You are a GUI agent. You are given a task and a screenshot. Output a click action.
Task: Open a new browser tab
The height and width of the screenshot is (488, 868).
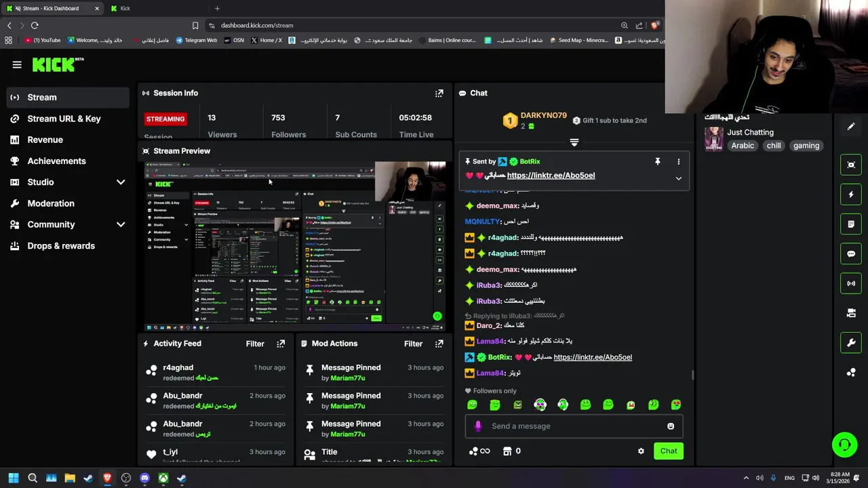pyautogui.click(x=217, y=8)
